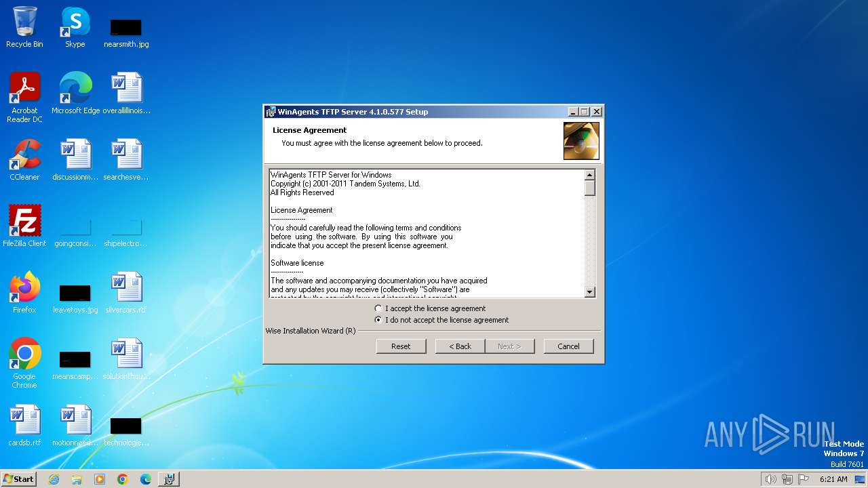
Task: Select the leavetoys.jpg desktop file
Action: (x=75, y=298)
